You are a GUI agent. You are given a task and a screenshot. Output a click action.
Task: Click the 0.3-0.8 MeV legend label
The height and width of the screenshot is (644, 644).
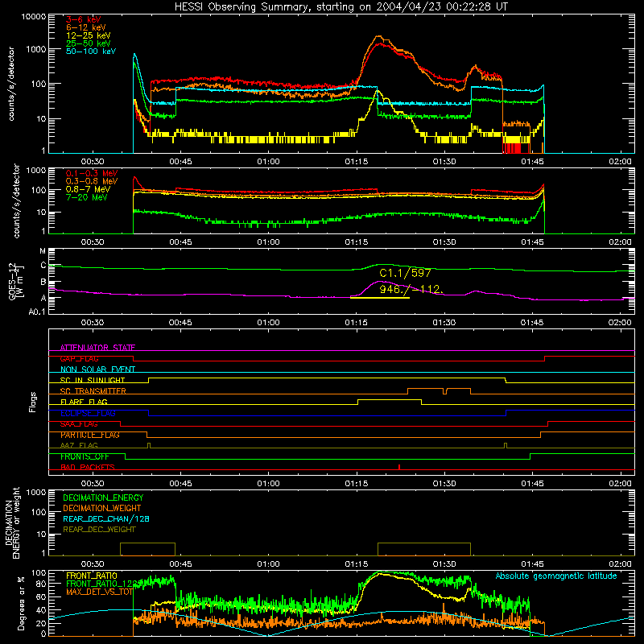click(92, 181)
